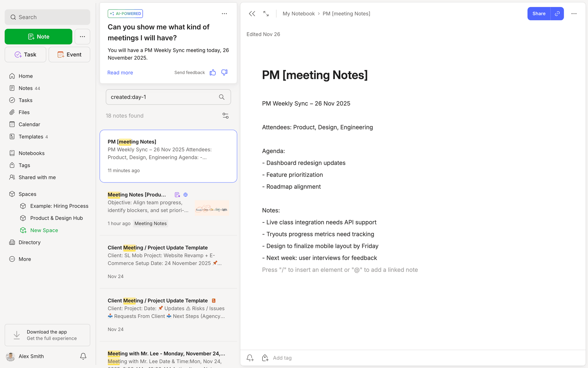Copy share link icon next to Share
Viewport: 588px width, 368px height.
click(x=557, y=13)
